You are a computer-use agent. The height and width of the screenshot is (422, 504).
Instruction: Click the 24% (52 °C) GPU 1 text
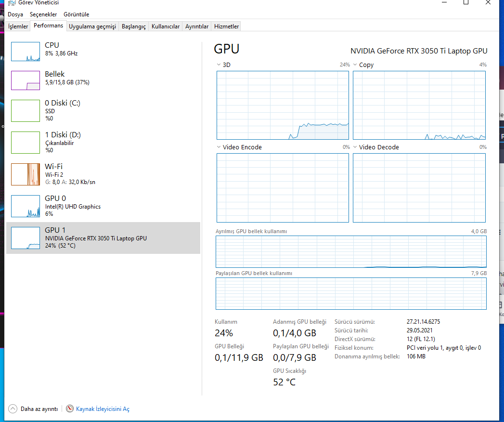60,245
